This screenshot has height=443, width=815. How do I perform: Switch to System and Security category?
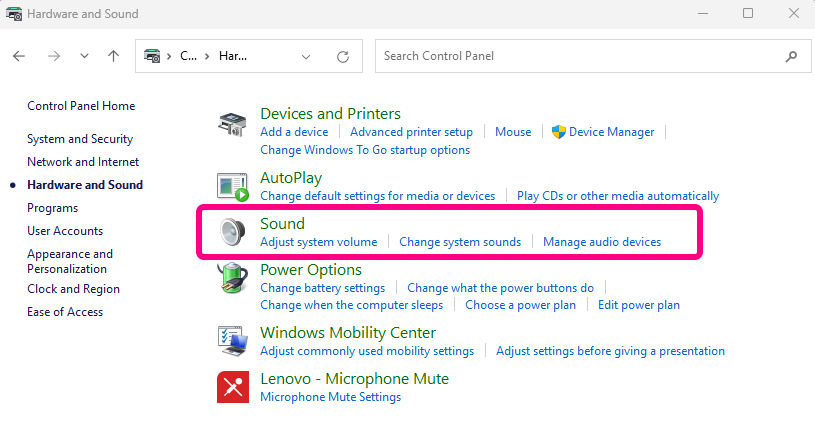(x=80, y=139)
